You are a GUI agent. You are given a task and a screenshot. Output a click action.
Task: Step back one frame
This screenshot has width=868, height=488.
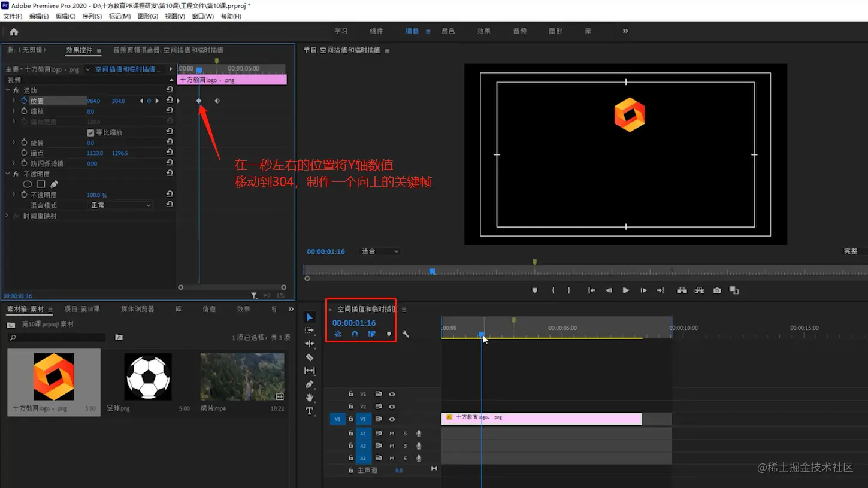pyautogui.click(x=609, y=290)
